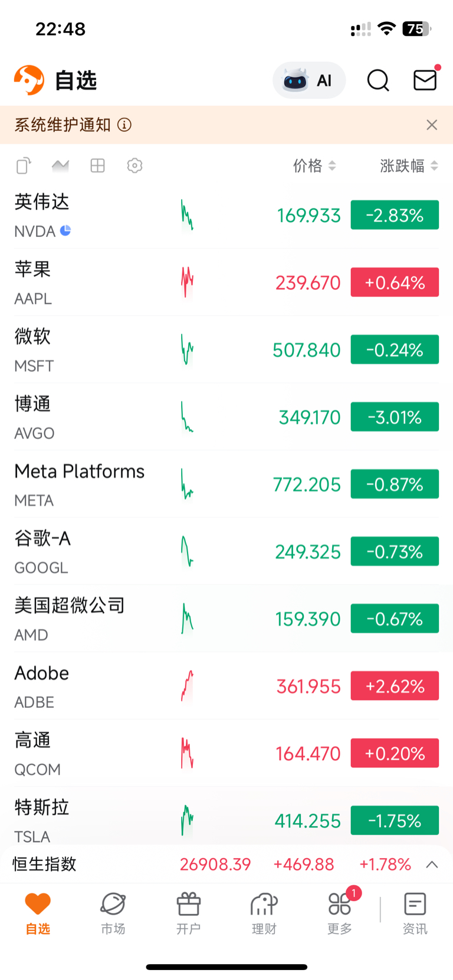Tap the NVDA blue pie badge
The image size is (453, 980).
coord(65,230)
